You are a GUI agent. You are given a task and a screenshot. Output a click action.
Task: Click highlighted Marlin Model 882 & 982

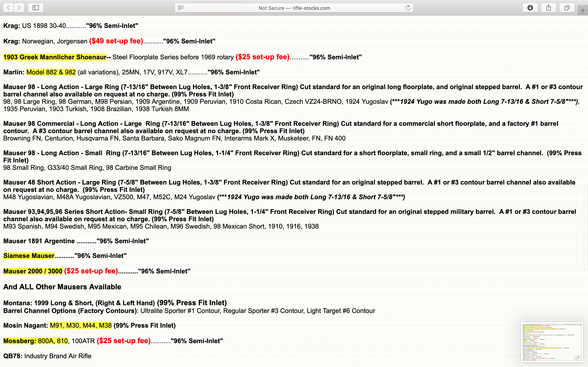pyautogui.click(x=51, y=72)
